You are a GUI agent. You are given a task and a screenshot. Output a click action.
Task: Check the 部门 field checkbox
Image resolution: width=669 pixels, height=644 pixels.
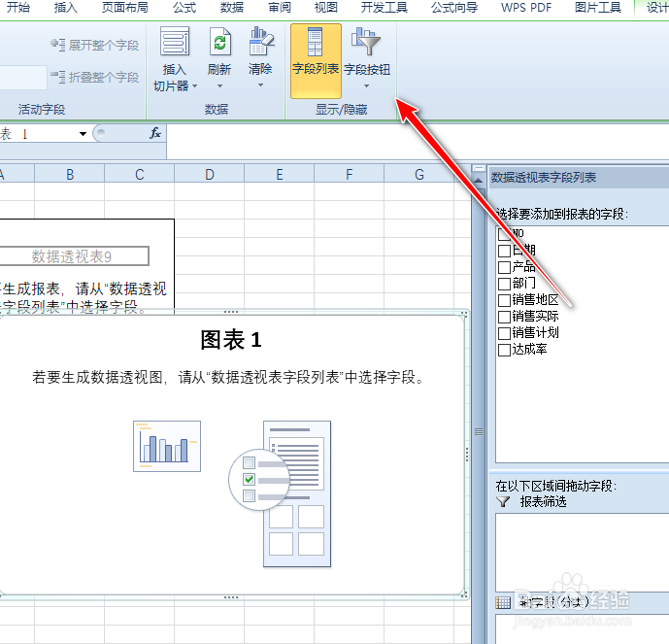click(504, 284)
